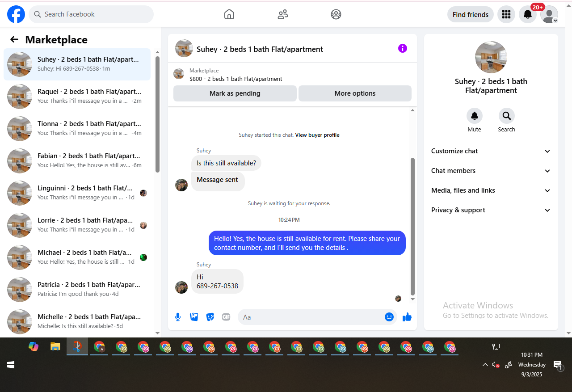Expand Media, files and links section
The width and height of the screenshot is (572, 392).
pyautogui.click(x=491, y=190)
